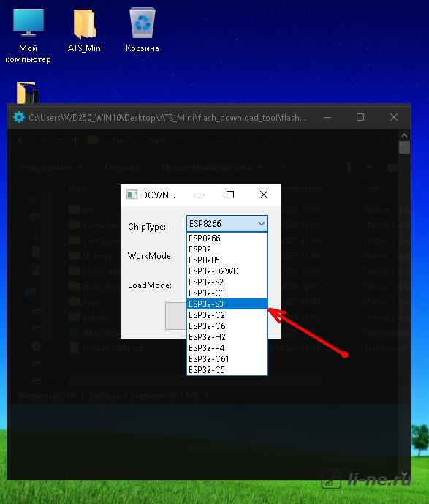Click the gear icon in console title bar
Image resolution: width=429 pixels, height=504 pixels.
click(19, 117)
